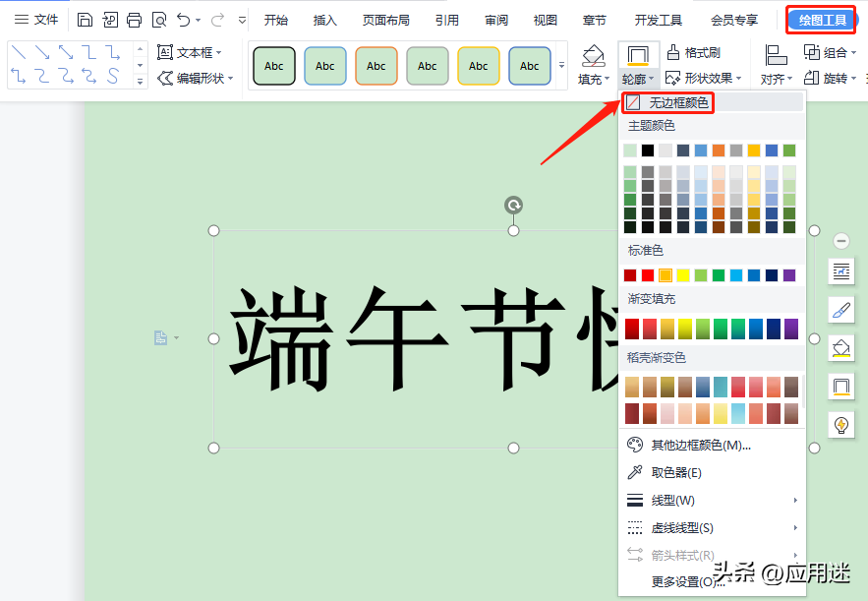Viewport: 868px width, 601px height.
Task: Switch to the 会员专享 tab
Action: coord(734,21)
